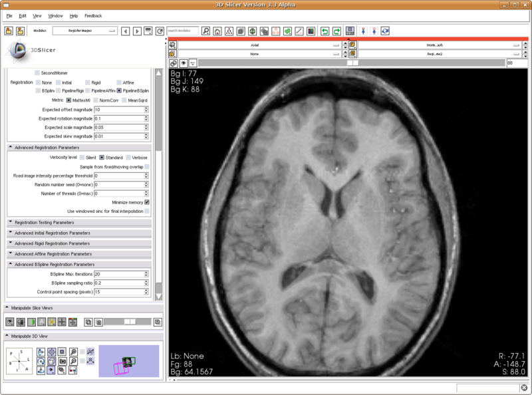Adjust the slice offset slider above the image
This screenshot has height=395, width=532.
(x=351, y=63)
